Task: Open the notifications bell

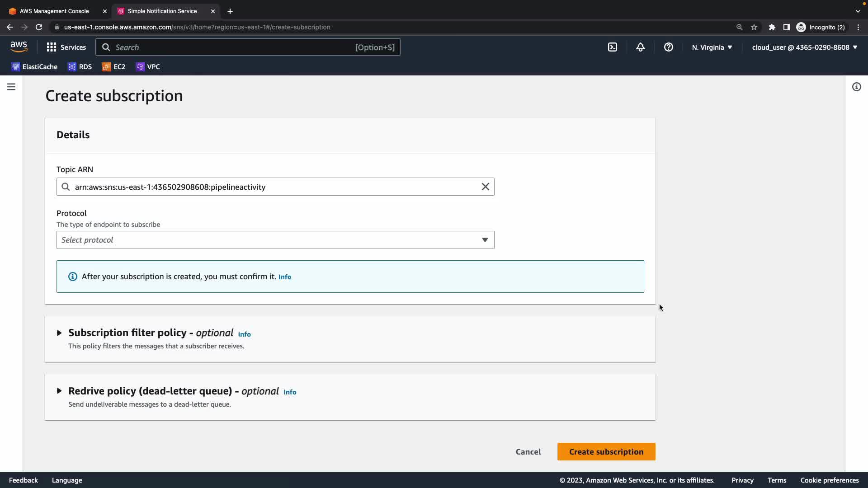Action: (x=641, y=47)
